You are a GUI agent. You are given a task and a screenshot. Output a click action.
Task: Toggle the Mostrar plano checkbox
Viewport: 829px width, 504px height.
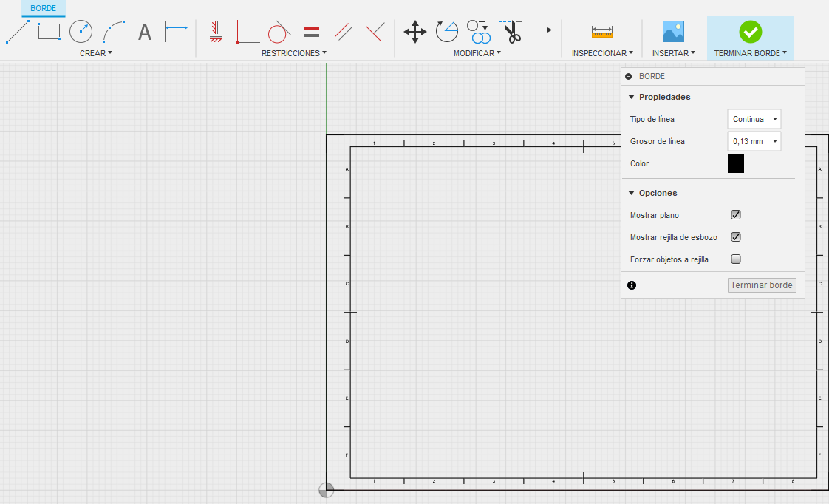coord(736,215)
